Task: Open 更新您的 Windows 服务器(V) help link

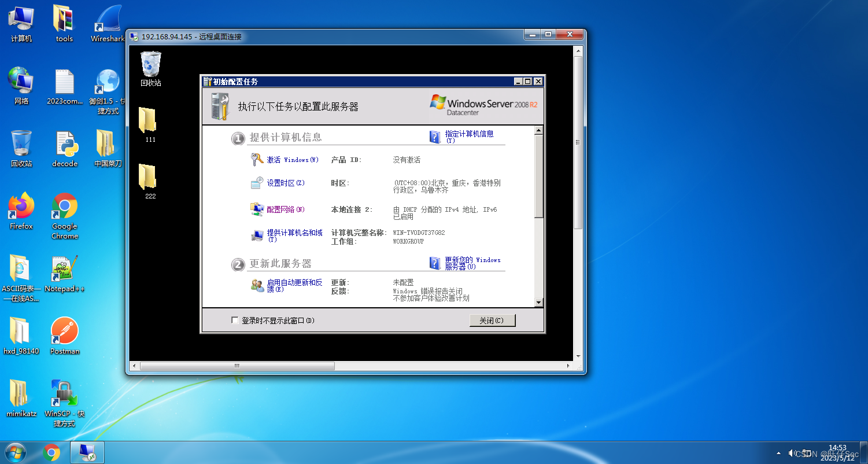Action: pyautogui.click(x=472, y=263)
